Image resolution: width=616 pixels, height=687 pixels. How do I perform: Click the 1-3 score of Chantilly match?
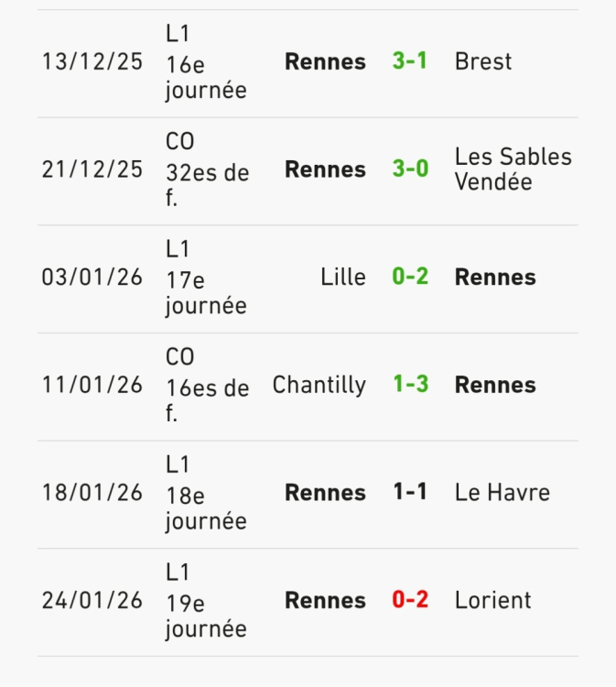409,385
